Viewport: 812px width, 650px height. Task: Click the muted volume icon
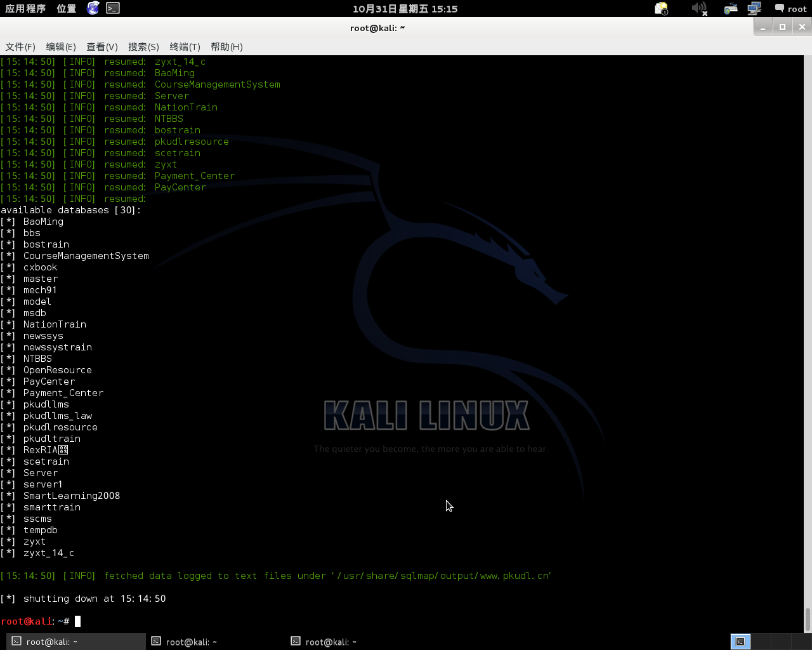click(x=699, y=8)
